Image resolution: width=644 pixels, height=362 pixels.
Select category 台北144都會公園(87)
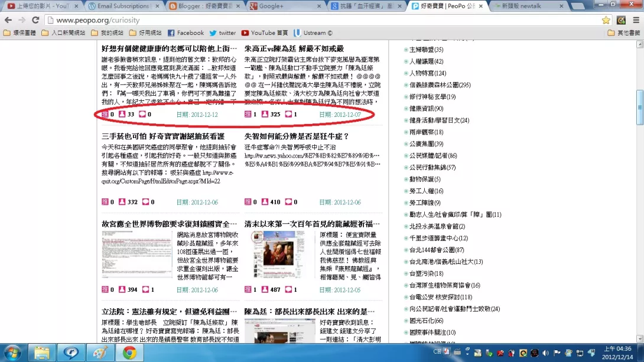coord(437,250)
